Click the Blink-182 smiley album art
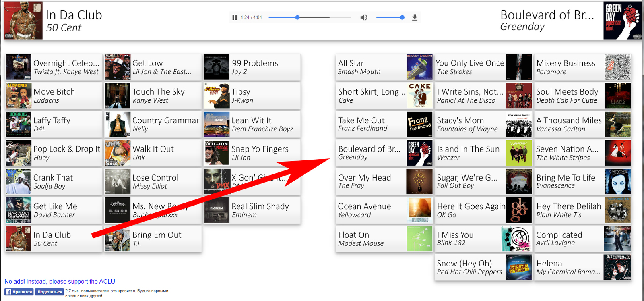644x301 pixels. click(x=517, y=239)
